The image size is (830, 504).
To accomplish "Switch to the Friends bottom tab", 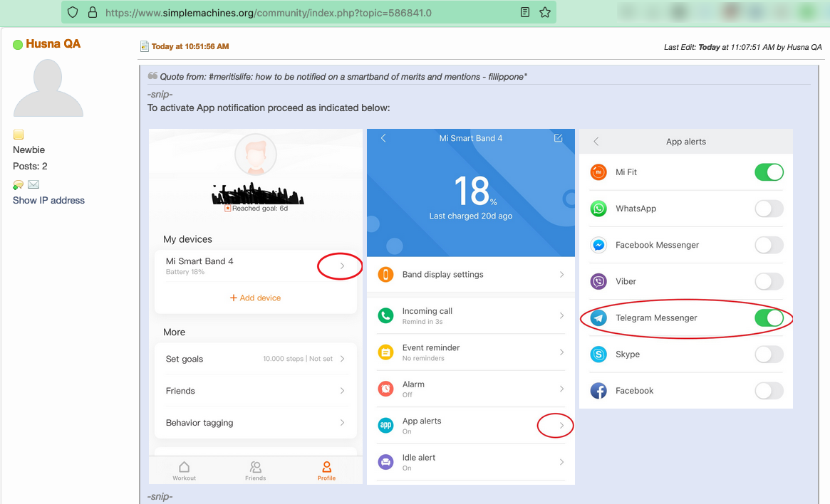I will coord(255,471).
